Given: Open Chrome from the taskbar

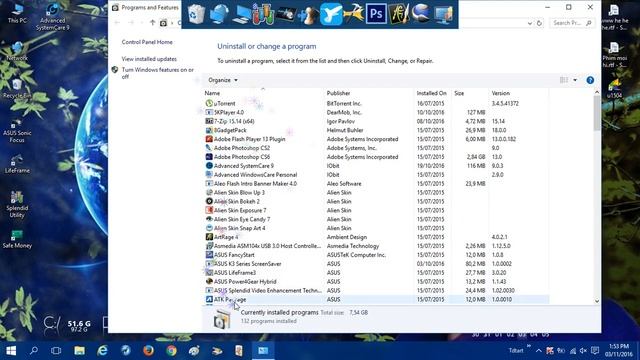Looking at the screenshot, I should click(171, 351).
